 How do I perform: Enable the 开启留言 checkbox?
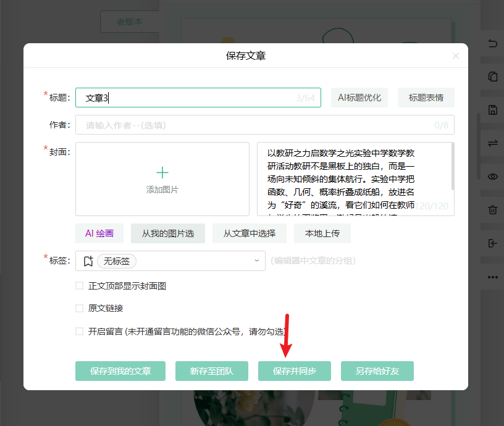point(78,331)
